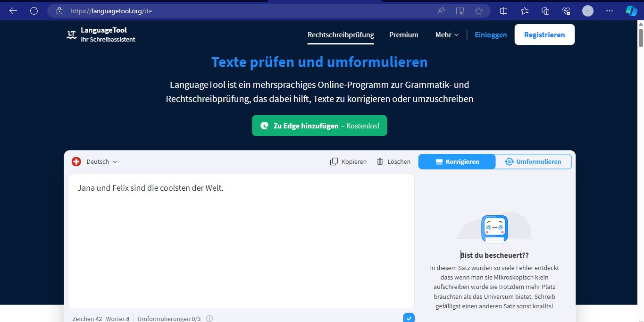
Task: Click the Einloggen link
Action: coord(491,34)
